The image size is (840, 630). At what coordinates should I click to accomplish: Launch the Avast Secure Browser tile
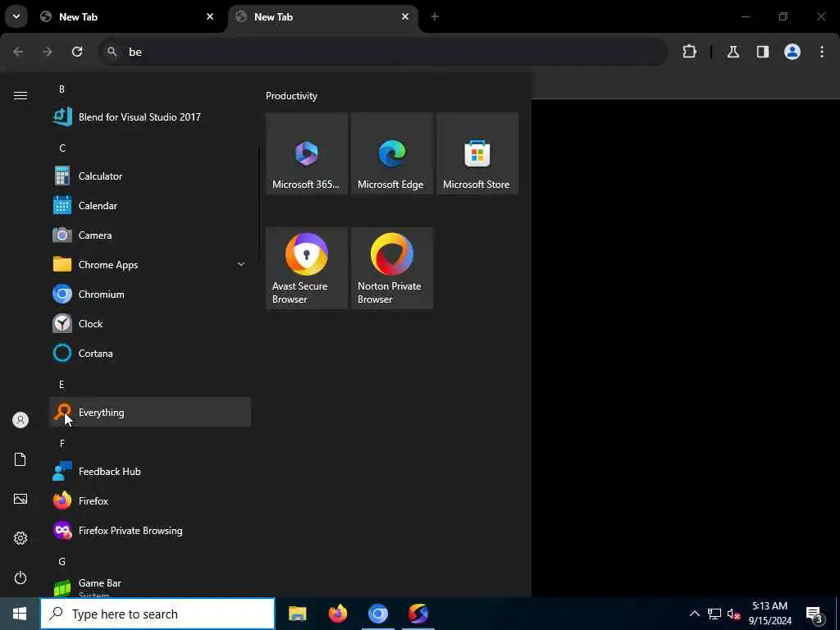click(x=307, y=268)
